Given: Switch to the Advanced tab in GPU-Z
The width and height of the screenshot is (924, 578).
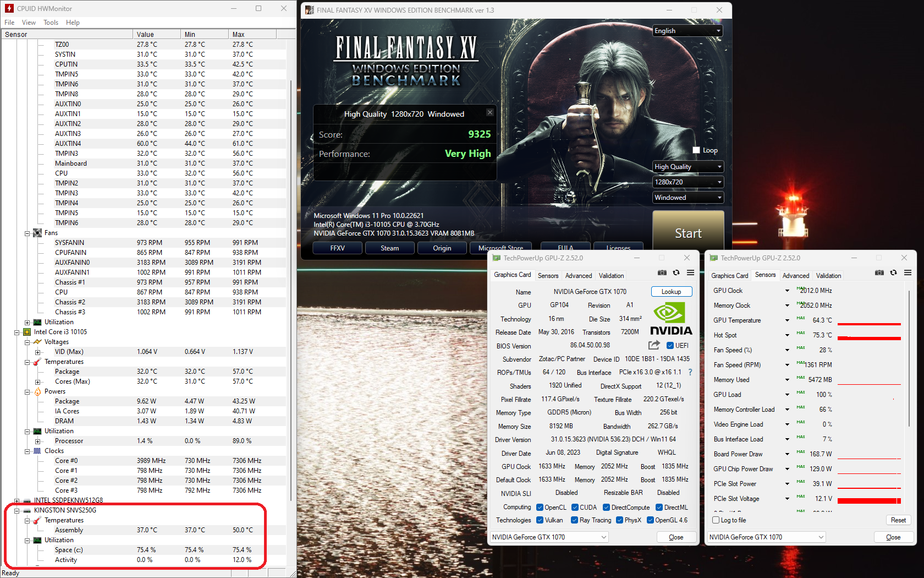Looking at the screenshot, I should [578, 275].
